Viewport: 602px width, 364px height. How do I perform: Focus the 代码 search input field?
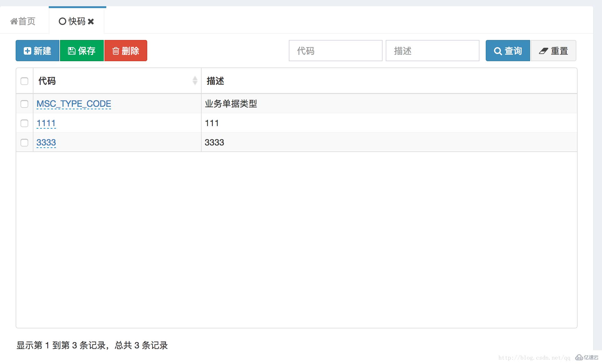336,51
